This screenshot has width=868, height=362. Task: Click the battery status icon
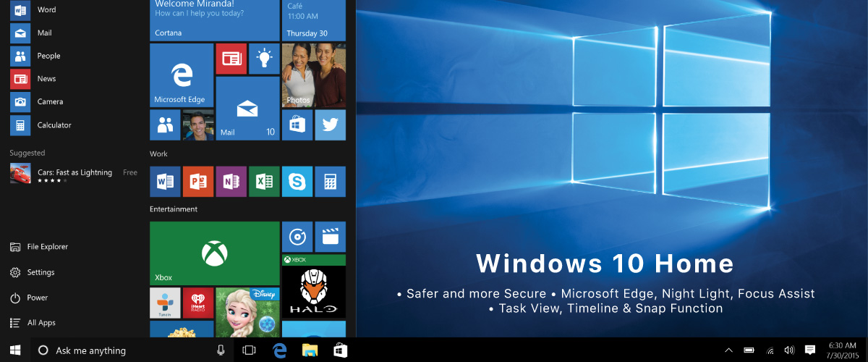pos(749,350)
